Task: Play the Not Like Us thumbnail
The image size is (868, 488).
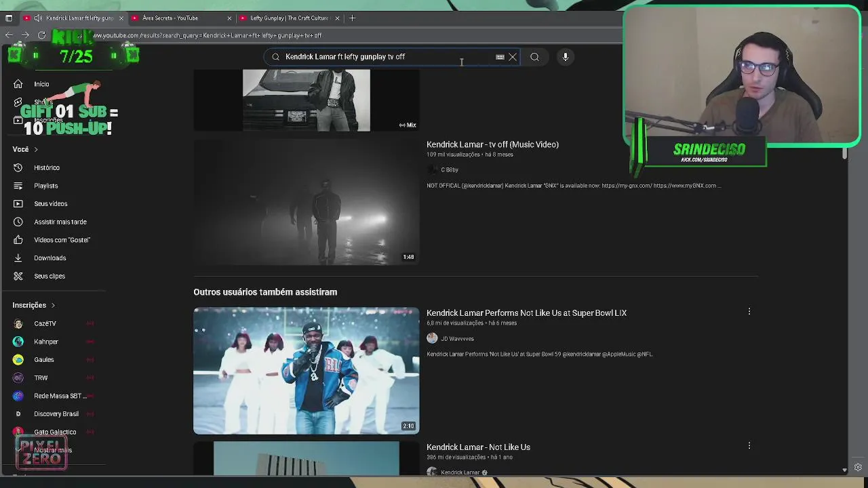Action: coord(307,458)
